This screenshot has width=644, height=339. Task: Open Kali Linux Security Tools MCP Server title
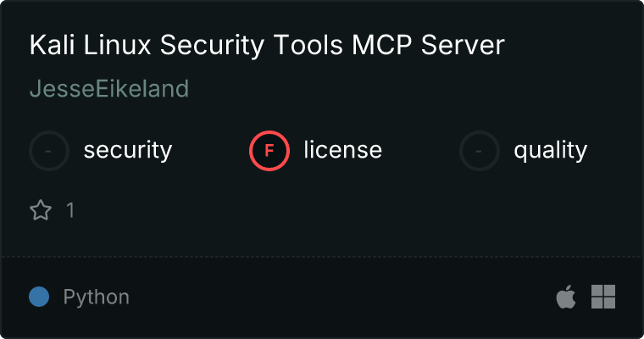pos(267,46)
